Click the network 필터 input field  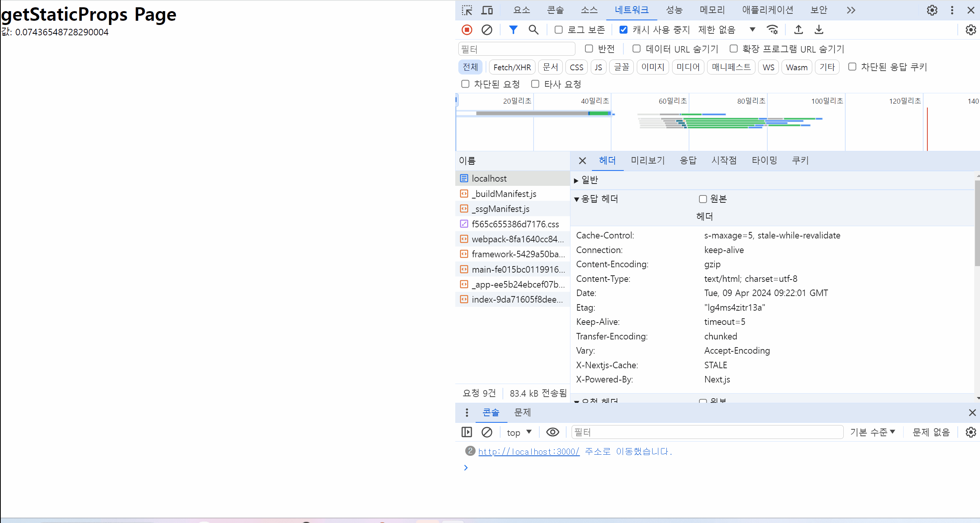(516, 49)
